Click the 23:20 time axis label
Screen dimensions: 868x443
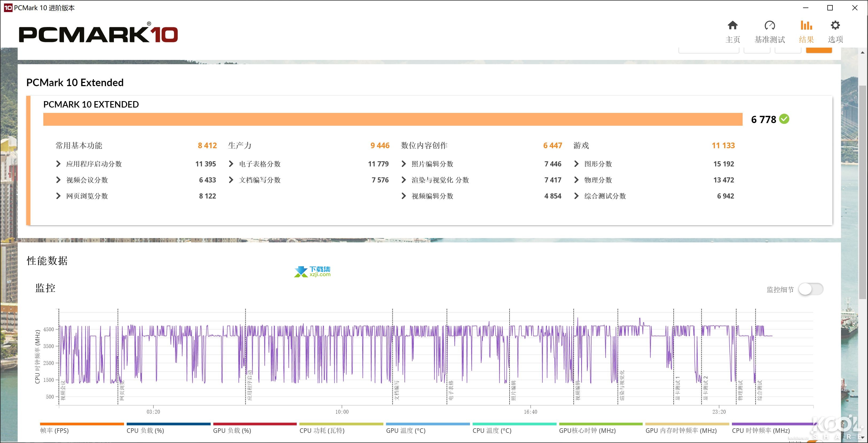719,412
